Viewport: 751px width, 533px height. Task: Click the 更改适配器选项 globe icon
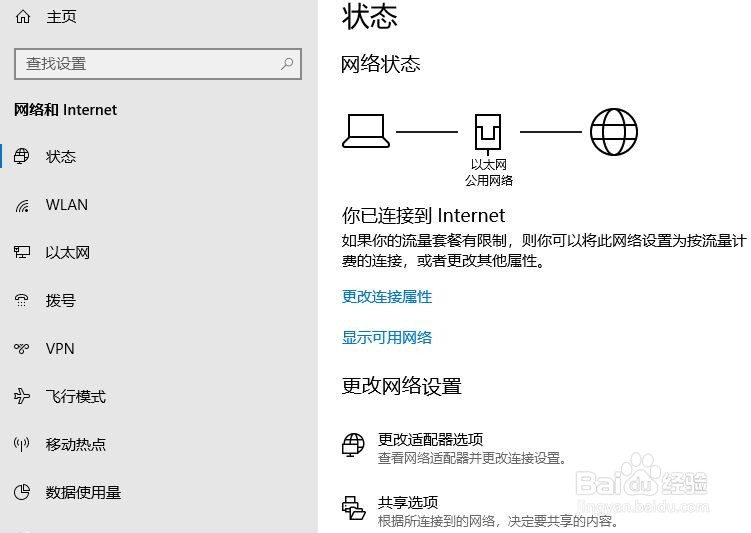click(x=353, y=445)
